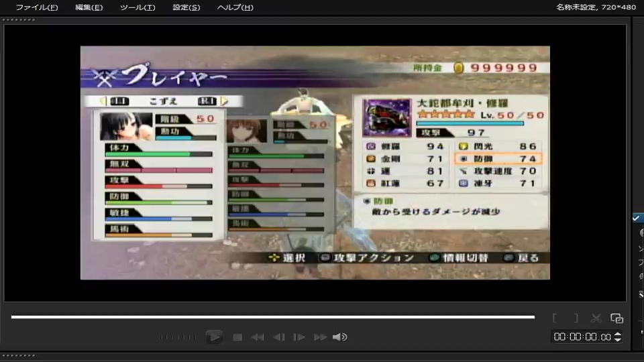Click the 選択 hint in the game footer
Screen dimensions: 644x362
287,257
